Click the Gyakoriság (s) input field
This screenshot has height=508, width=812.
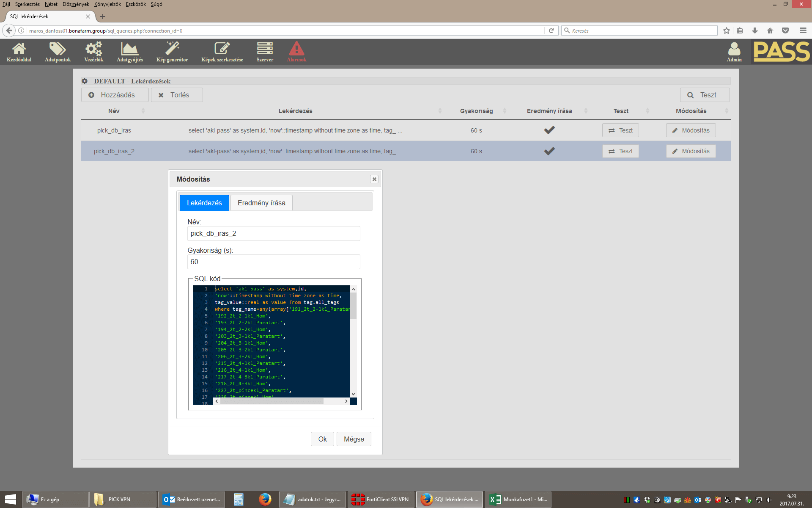coord(274,262)
